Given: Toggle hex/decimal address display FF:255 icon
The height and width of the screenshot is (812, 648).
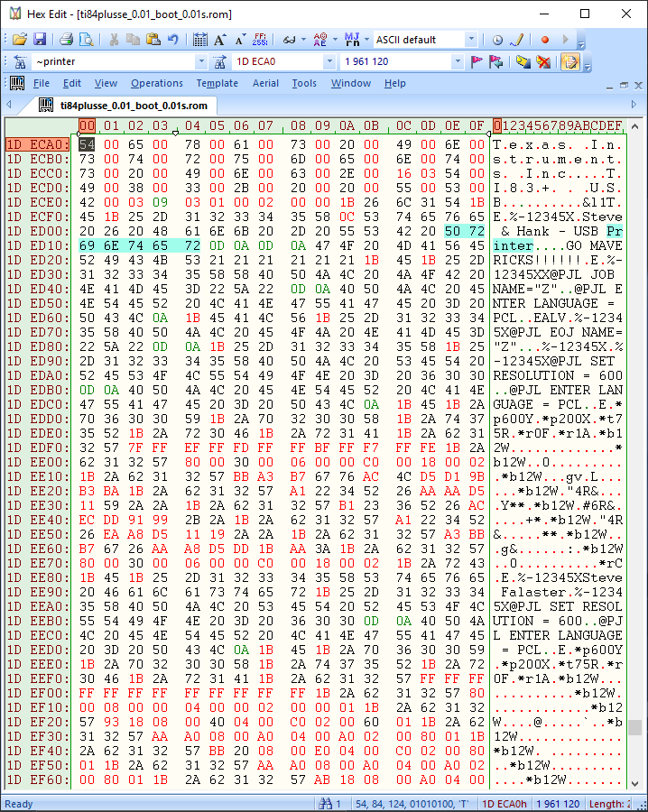Looking at the screenshot, I should (260, 40).
